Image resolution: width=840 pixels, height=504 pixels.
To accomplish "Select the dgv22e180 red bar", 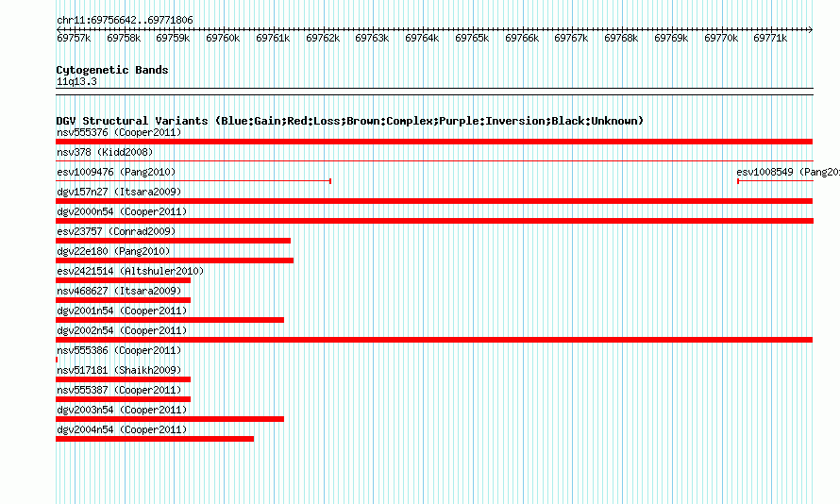I will [175, 260].
